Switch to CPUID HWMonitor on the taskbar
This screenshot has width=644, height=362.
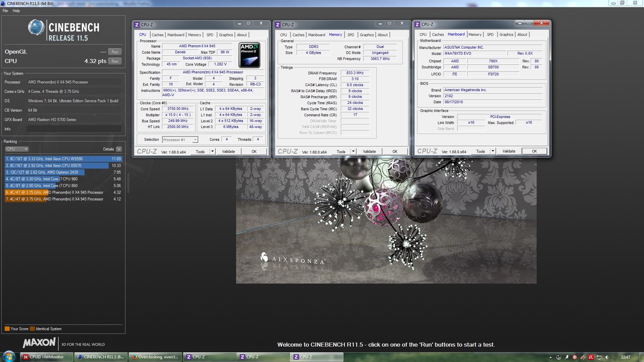pos(47,357)
